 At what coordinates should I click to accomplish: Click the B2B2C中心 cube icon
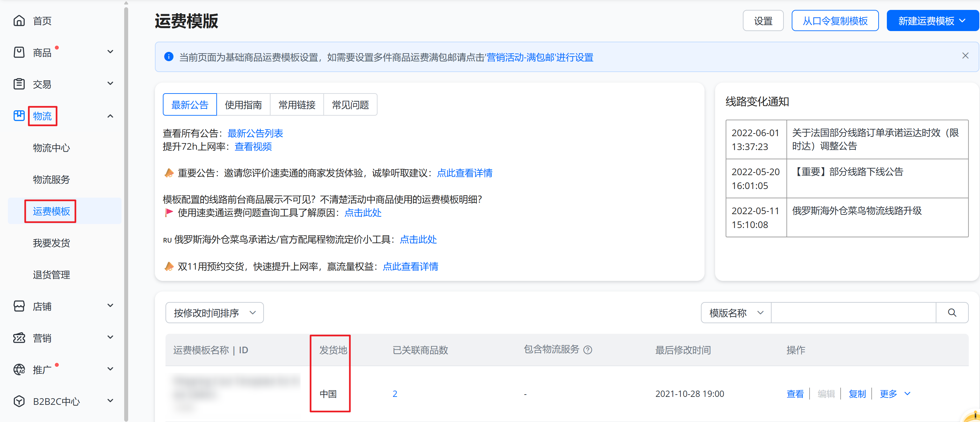tap(18, 401)
